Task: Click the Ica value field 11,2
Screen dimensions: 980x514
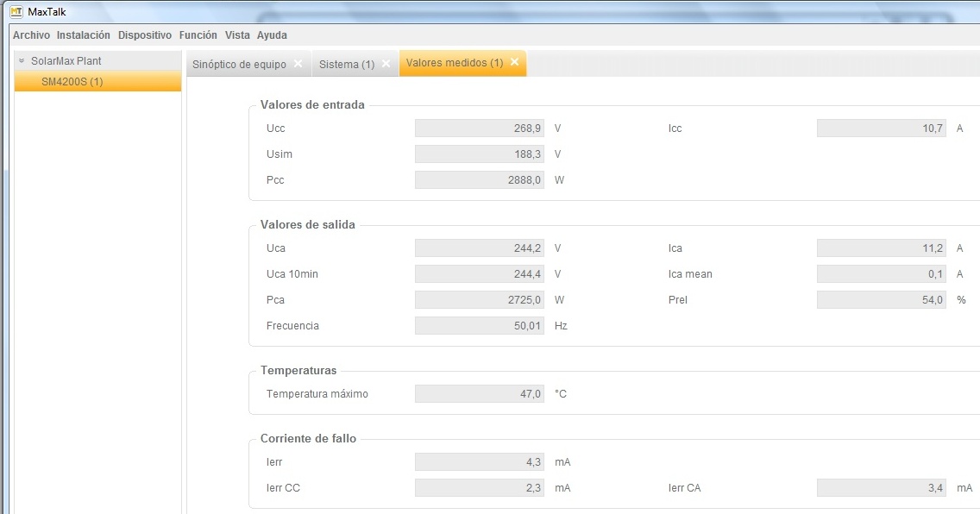Action: coord(882,248)
